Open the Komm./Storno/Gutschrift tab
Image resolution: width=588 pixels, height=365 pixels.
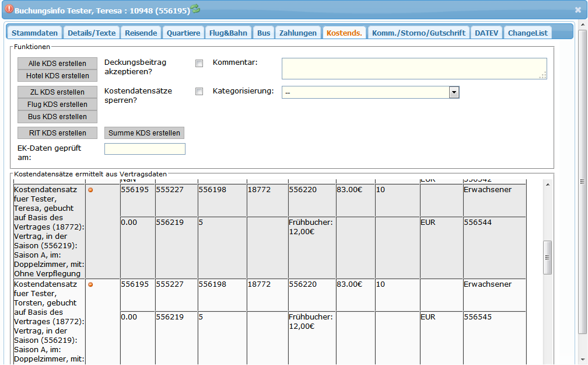pos(419,33)
